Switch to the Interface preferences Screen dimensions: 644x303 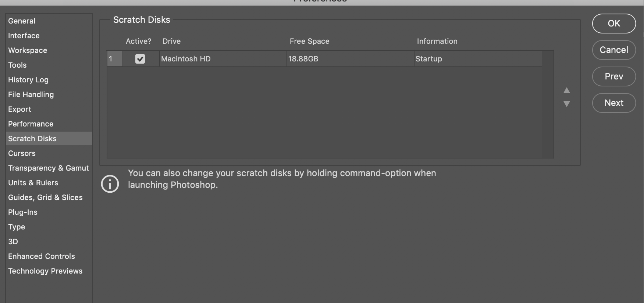click(24, 36)
